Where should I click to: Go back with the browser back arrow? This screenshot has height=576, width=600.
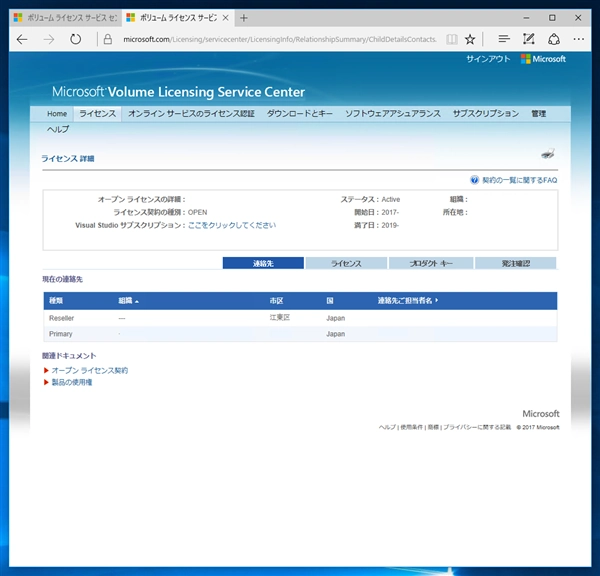click(x=22, y=39)
